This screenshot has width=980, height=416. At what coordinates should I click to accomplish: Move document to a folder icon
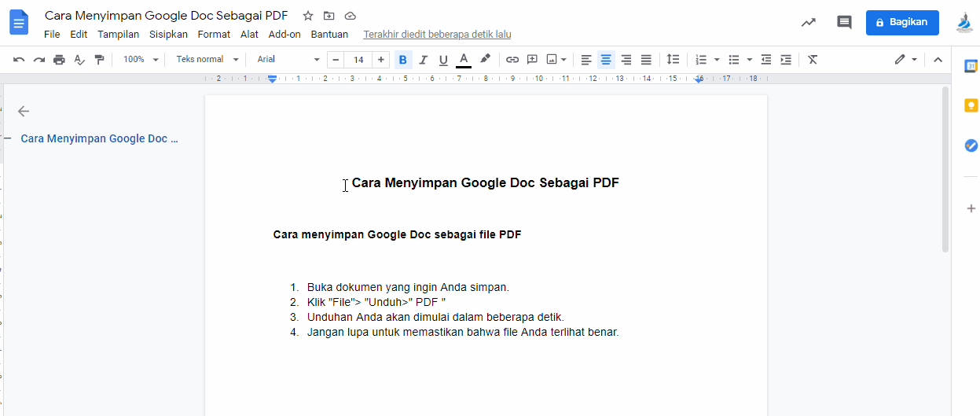coord(329,16)
